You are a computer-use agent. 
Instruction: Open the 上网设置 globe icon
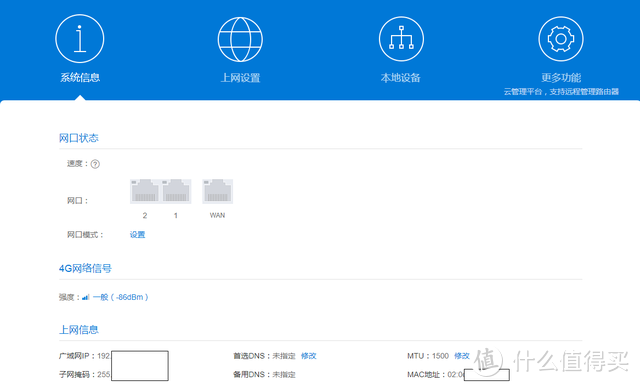(240, 39)
